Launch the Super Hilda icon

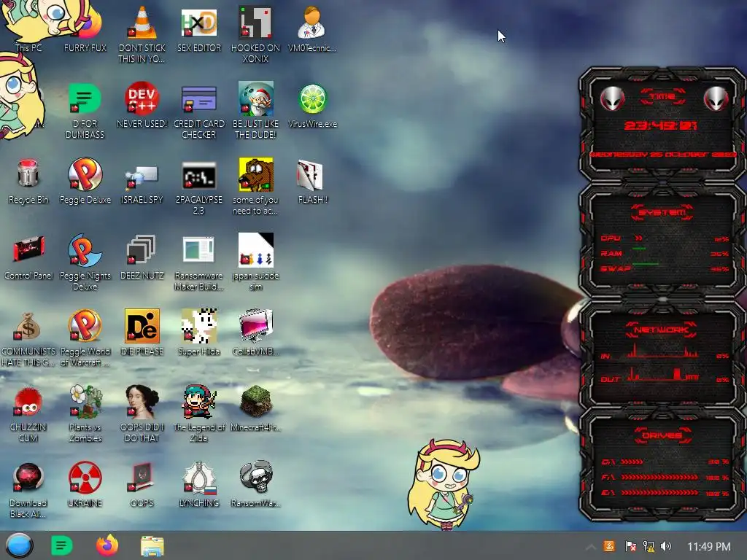pos(198,326)
